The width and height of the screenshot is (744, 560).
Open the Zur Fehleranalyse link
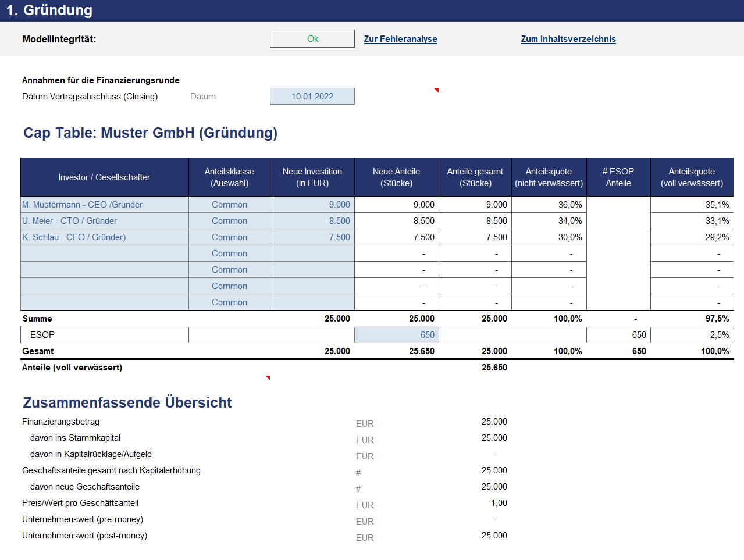(400, 39)
